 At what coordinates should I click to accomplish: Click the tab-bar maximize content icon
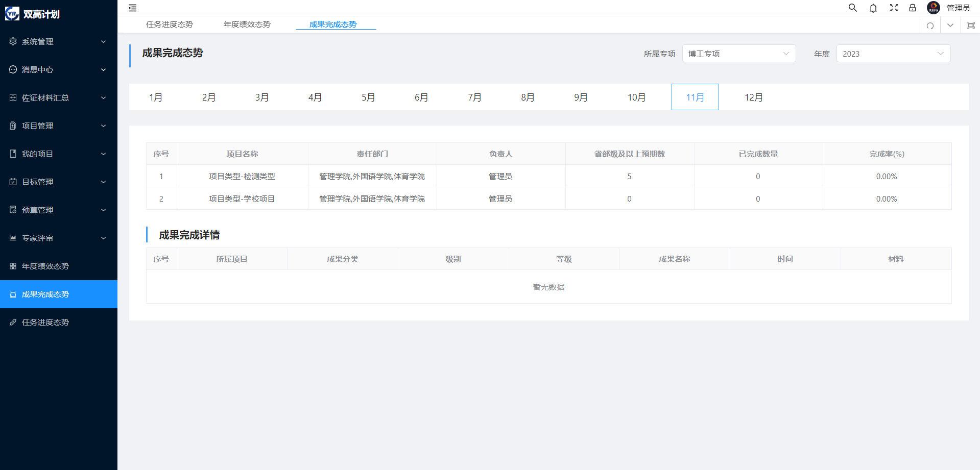971,26
